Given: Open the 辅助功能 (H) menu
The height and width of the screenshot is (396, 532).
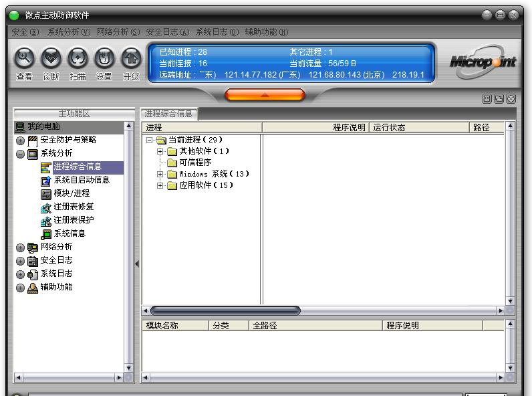Looking at the screenshot, I should click(266, 32).
